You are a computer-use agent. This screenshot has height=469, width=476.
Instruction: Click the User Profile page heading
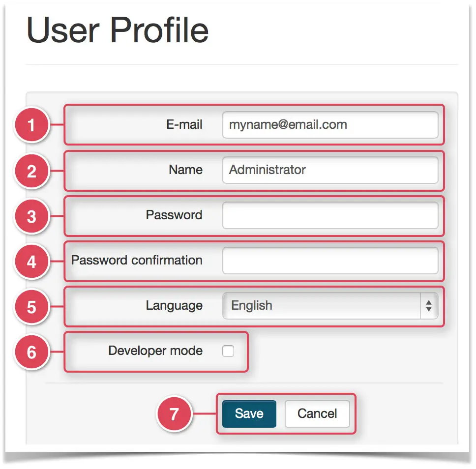(x=118, y=30)
